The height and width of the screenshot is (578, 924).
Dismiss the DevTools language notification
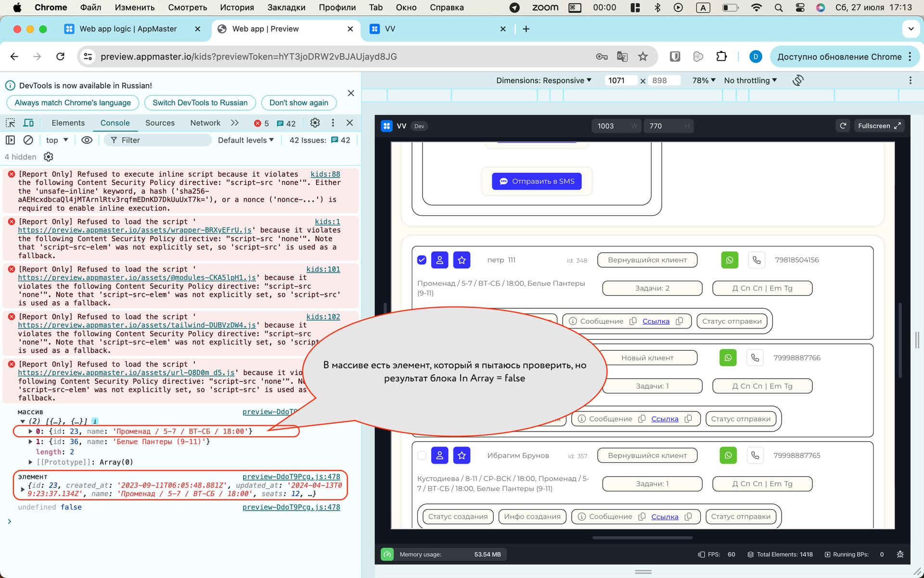click(x=351, y=93)
